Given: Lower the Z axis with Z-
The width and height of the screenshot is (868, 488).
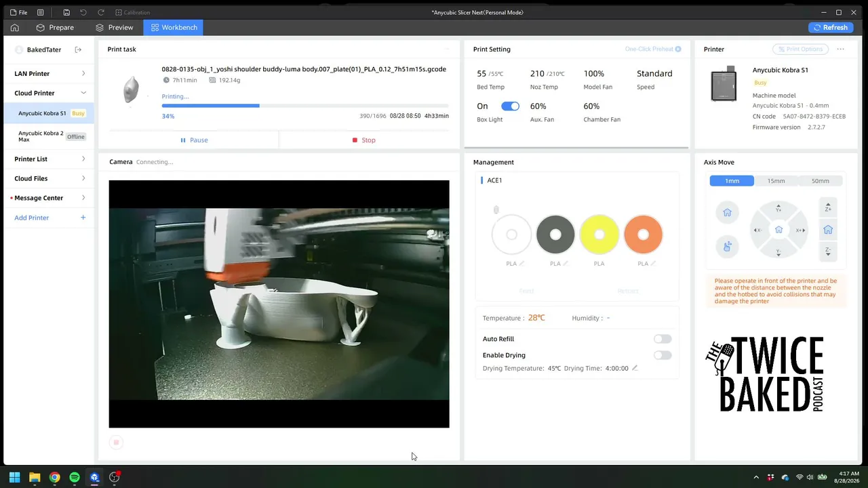Looking at the screenshot, I should coord(828,251).
